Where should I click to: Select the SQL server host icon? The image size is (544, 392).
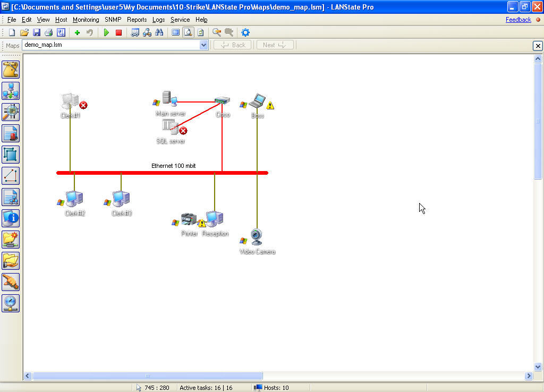pos(171,127)
